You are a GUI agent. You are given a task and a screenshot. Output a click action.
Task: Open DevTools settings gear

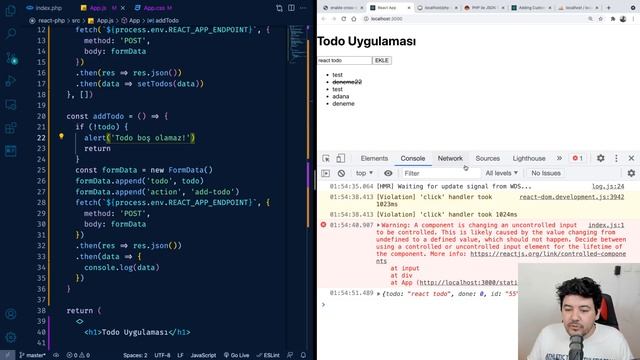pyautogui.click(x=600, y=158)
